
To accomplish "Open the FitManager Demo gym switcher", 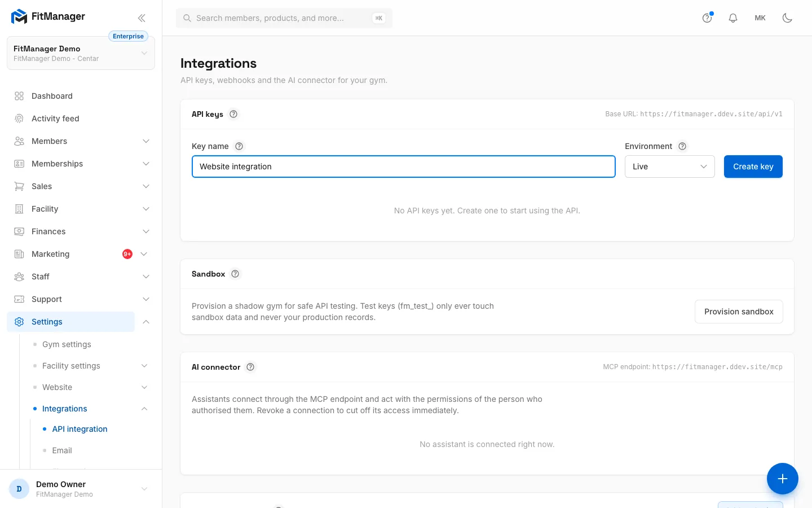I will point(81,53).
